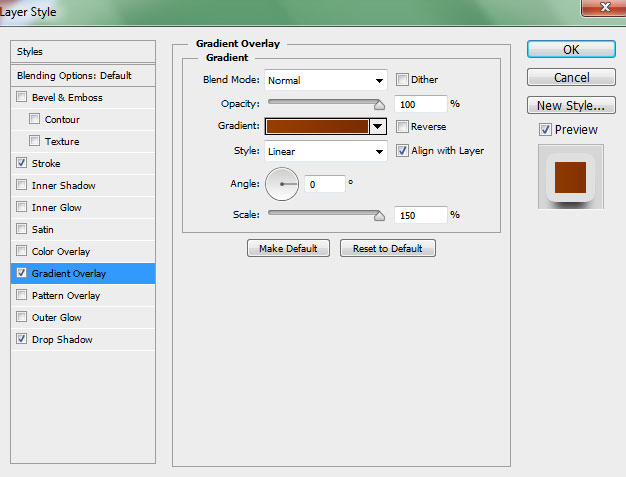Viewport: 626px width, 477px height.
Task: Confirm with the OK button
Action: coord(571,49)
